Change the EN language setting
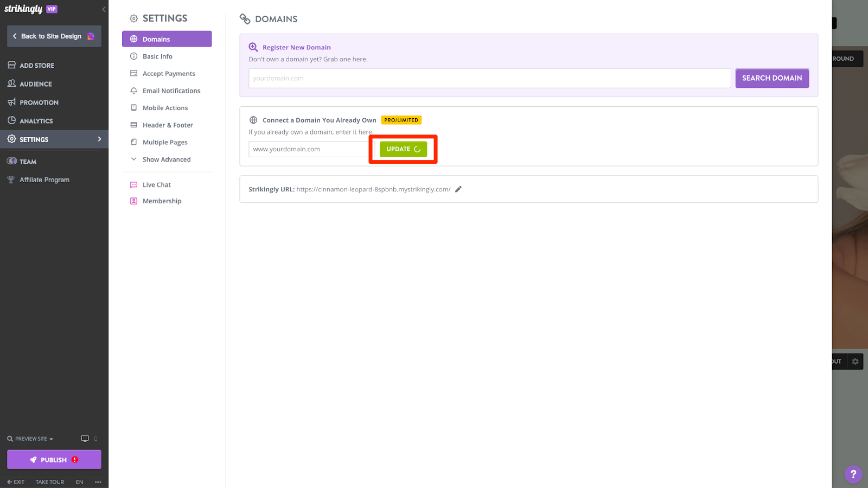Viewport: 868px width, 488px height. coord(79,482)
